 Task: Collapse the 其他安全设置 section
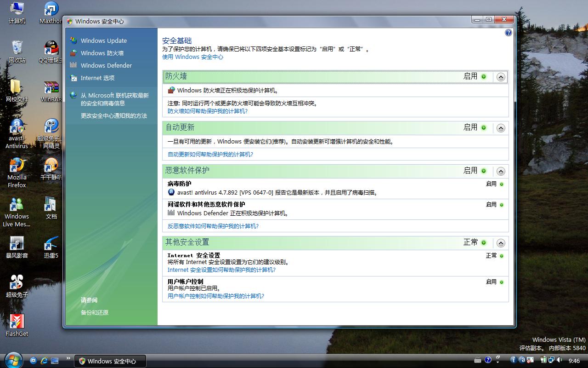501,243
